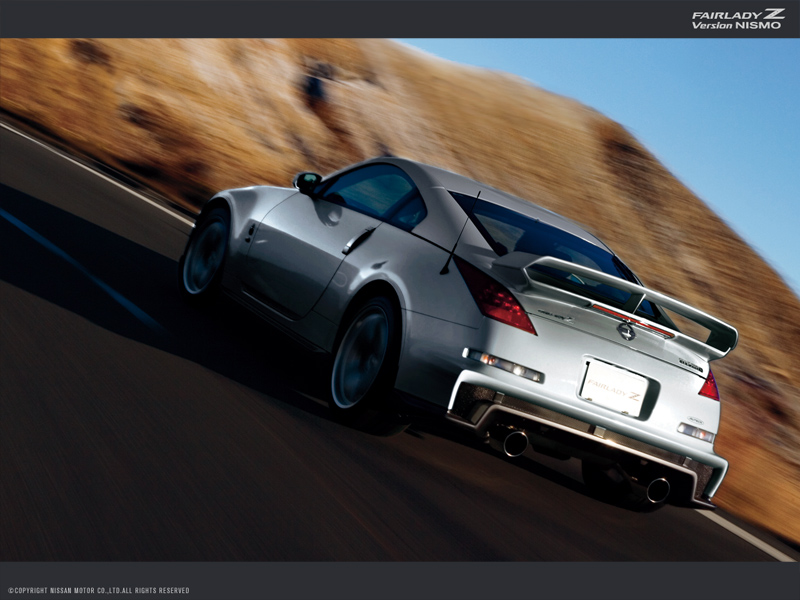
Task: Click the Nissan emblem on the trunk
Action: tap(627, 332)
